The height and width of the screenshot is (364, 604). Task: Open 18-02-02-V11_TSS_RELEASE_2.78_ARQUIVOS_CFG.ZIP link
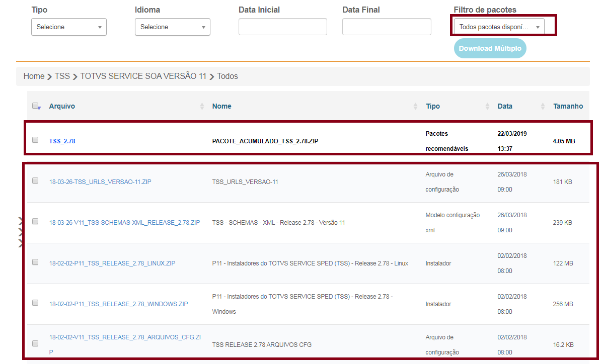125,344
